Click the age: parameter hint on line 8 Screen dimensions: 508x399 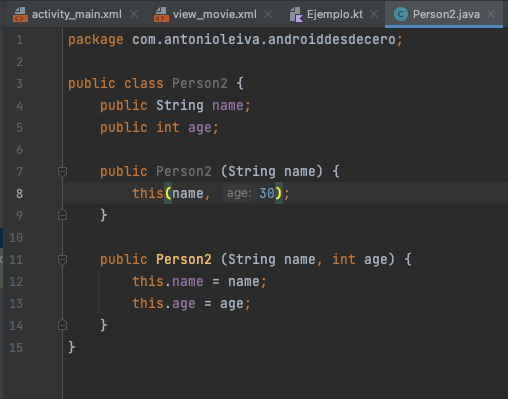point(239,193)
